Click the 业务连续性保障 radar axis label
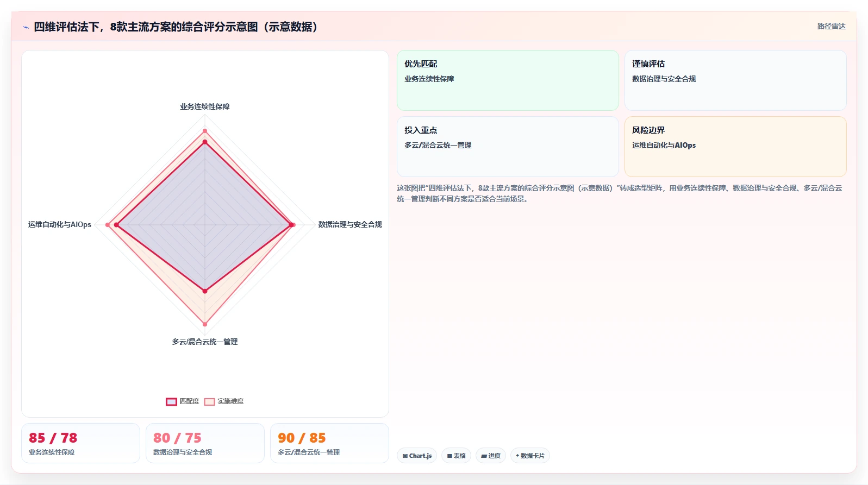 (205, 106)
